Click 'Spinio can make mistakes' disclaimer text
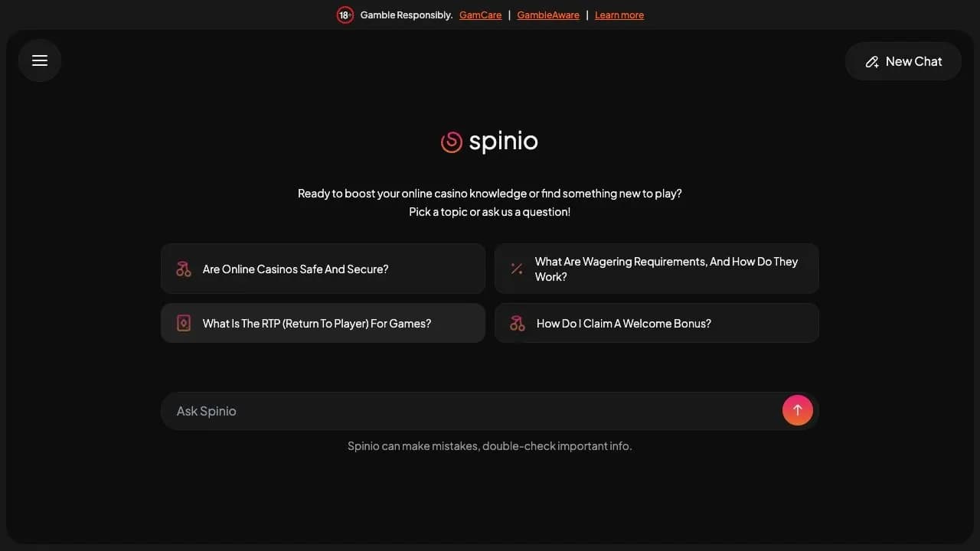 coord(490,445)
